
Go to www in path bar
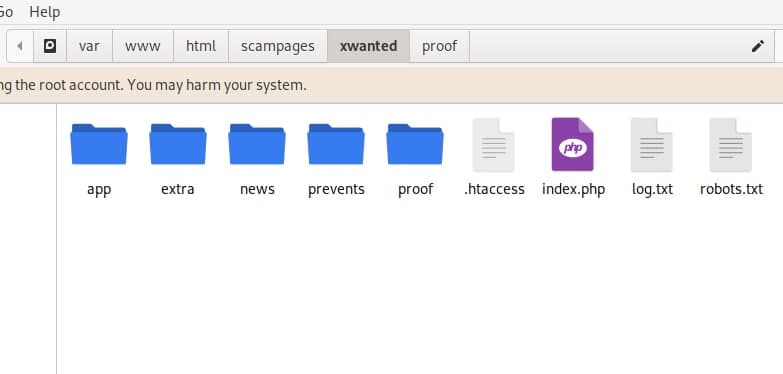tap(143, 46)
